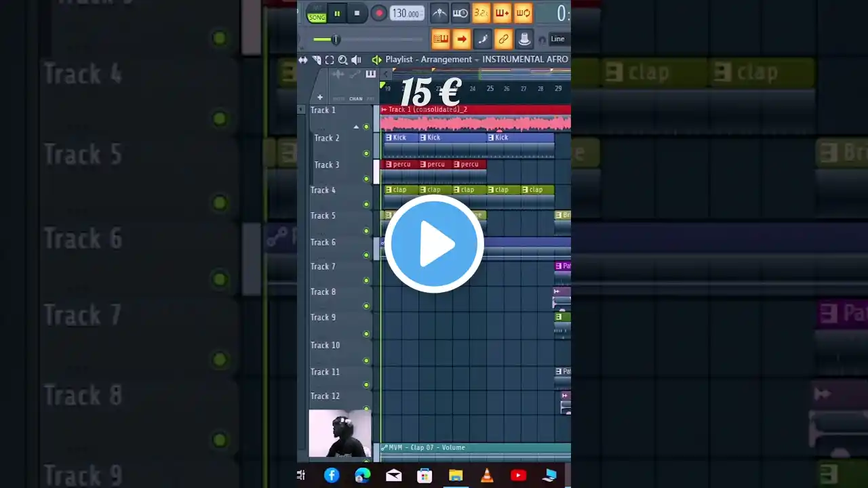Click bar 25 on the timeline ruler
Image resolution: width=868 pixels, height=488 pixels.
click(x=489, y=89)
